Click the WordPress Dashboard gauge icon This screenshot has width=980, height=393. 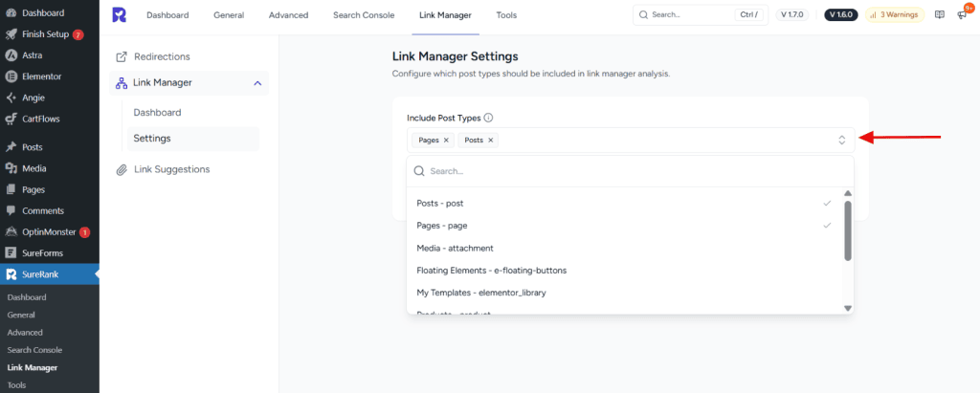[11, 12]
